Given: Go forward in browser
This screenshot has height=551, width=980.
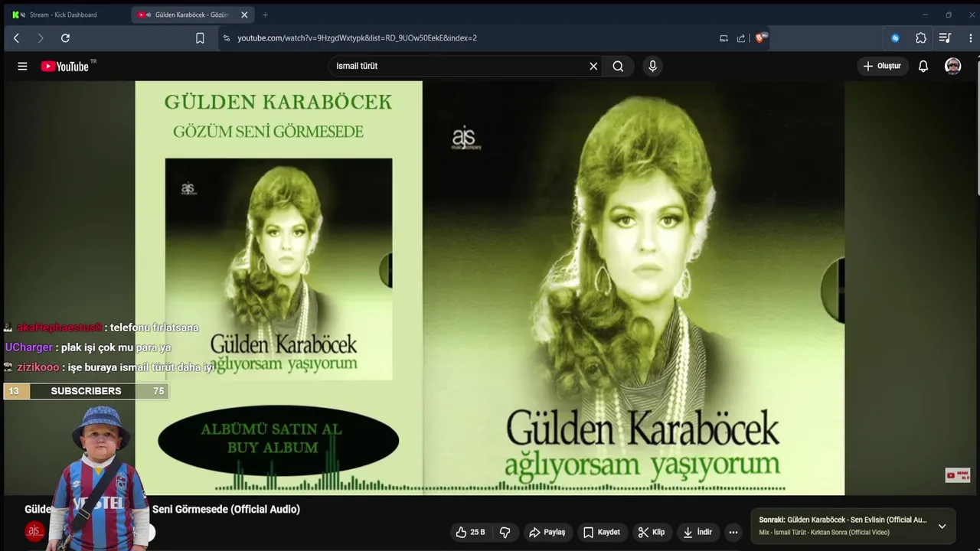Looking at the screenshot, I should (x=41, y=38).
